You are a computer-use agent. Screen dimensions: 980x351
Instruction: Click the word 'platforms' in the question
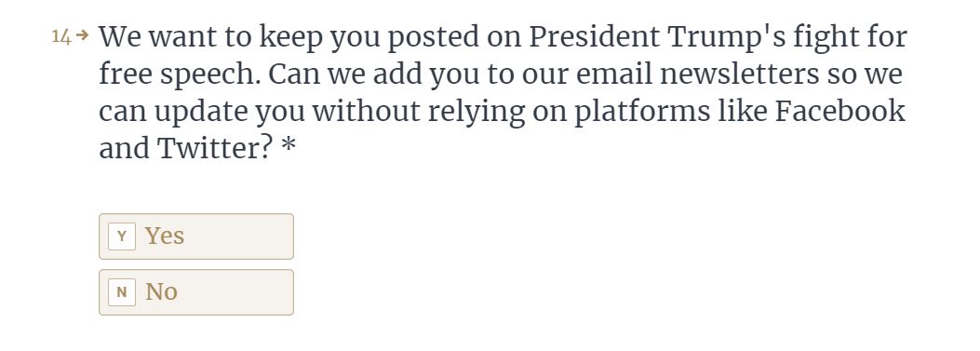(x=642, y=113)
